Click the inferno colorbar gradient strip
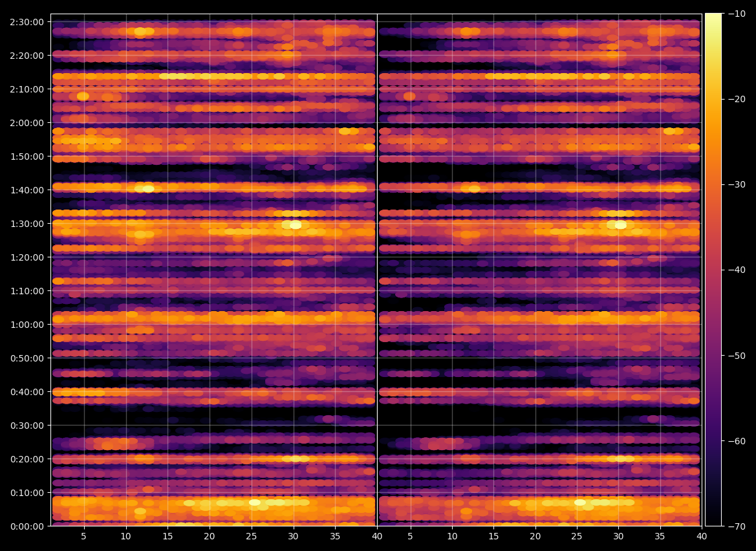The width and height of the screenshot is (756, 551). pyautogui.click(x=713, y=270)
